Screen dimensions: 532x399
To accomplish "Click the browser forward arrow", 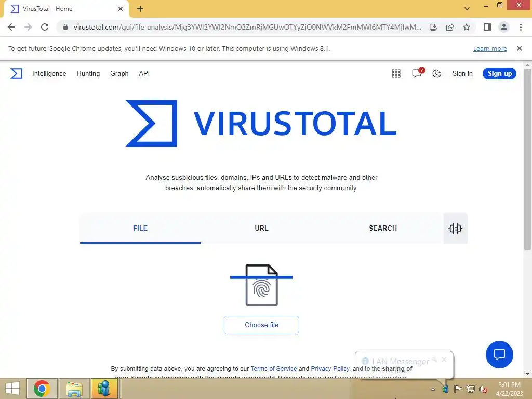I will [x=28, y=27].
